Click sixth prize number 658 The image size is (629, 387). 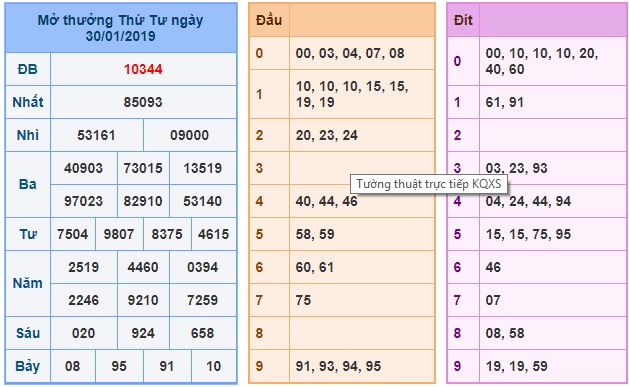coord(203,333)
